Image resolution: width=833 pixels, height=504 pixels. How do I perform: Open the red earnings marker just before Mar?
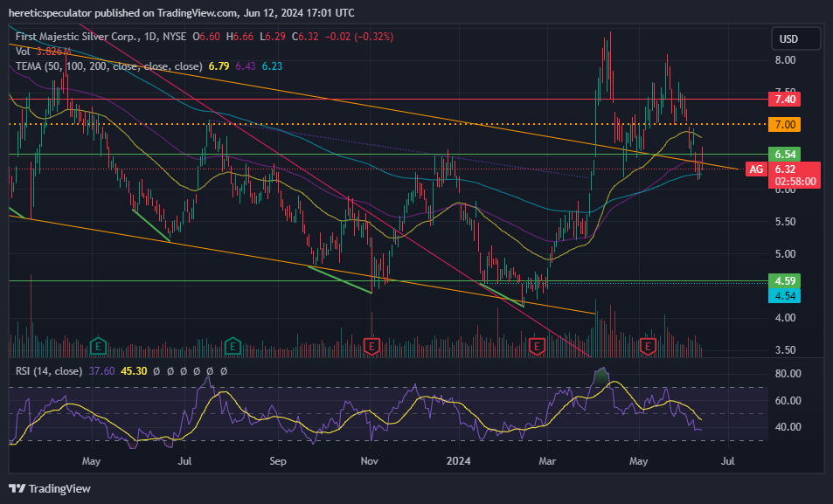(537, 347)
